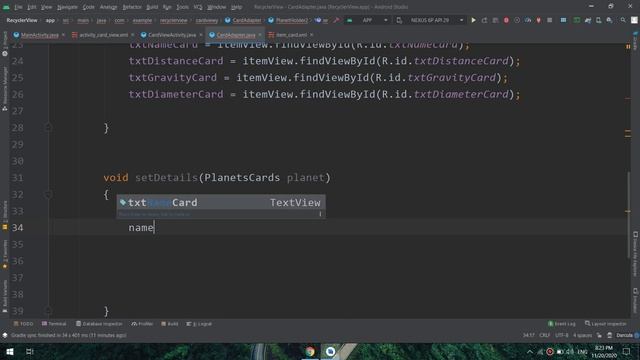640x360 pixels.
Task: Click the SDK manager icon in toolbar
Action: [609, 20]
